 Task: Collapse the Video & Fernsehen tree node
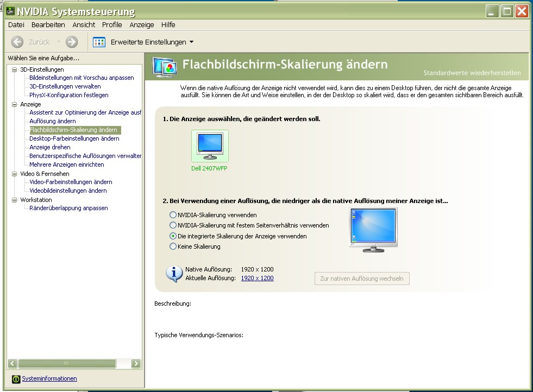14,174
